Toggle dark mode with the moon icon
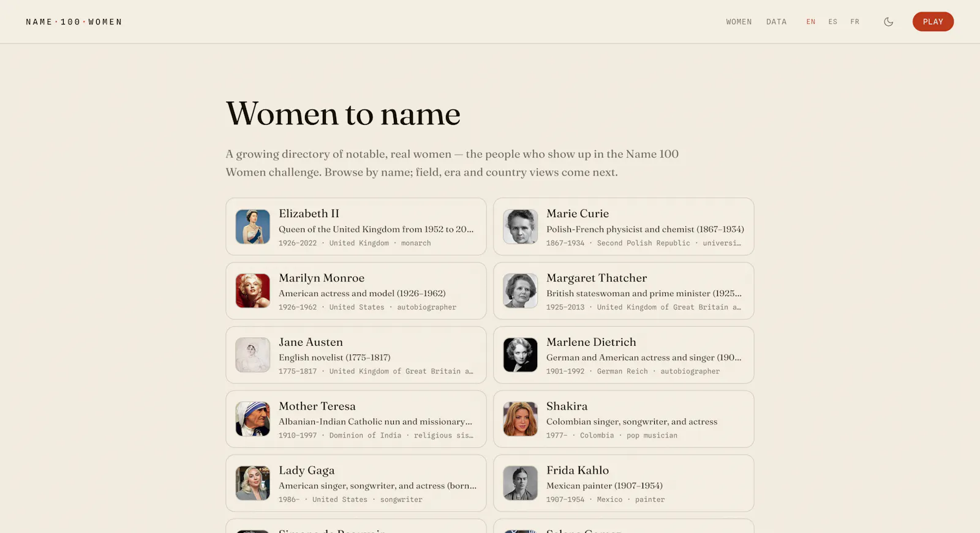This screenshot has height=533, width=980. [x=888, y=21]
